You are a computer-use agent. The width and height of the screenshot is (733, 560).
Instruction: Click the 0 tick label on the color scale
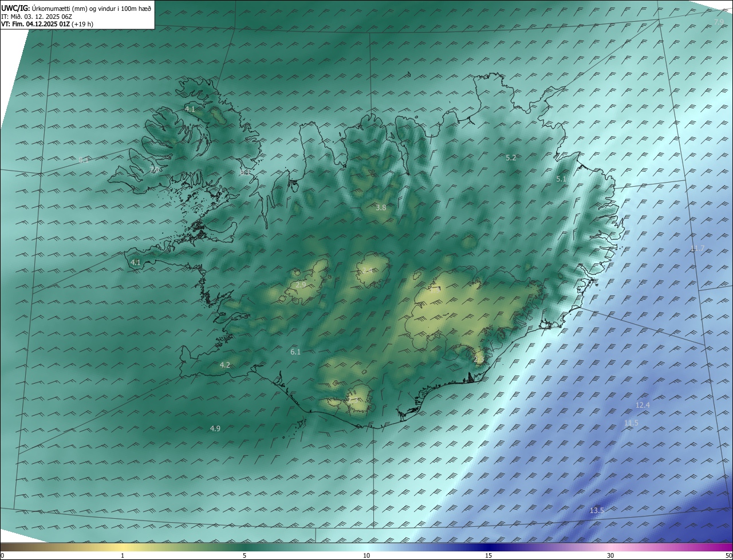coord(2,555)
